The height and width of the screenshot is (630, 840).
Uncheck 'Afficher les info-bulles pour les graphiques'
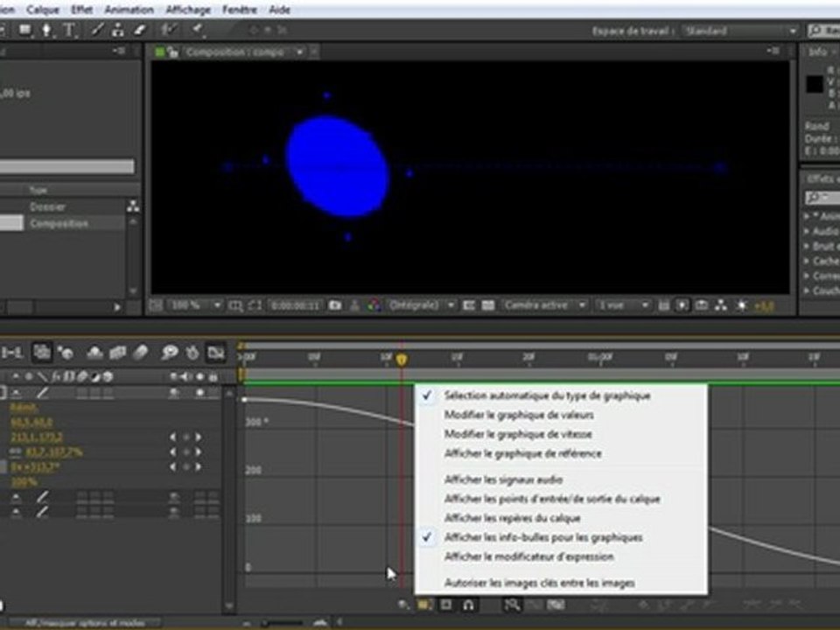561,536
